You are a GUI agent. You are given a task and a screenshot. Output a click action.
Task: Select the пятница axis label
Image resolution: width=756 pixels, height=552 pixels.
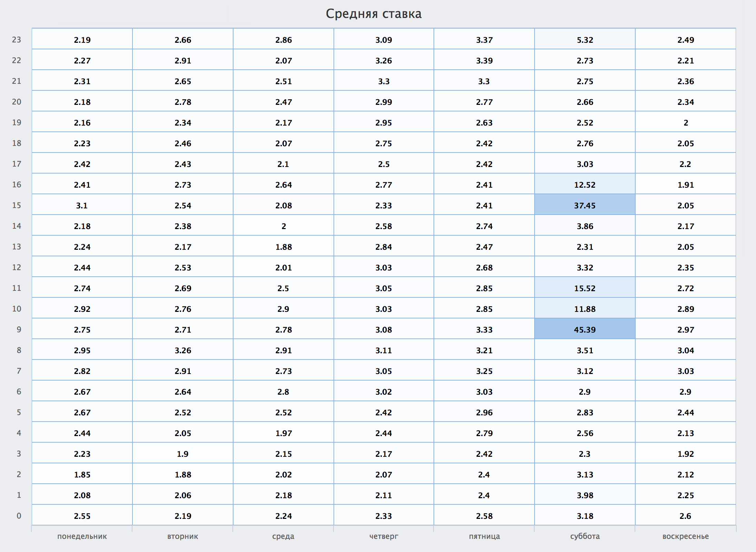click(485, 536)
